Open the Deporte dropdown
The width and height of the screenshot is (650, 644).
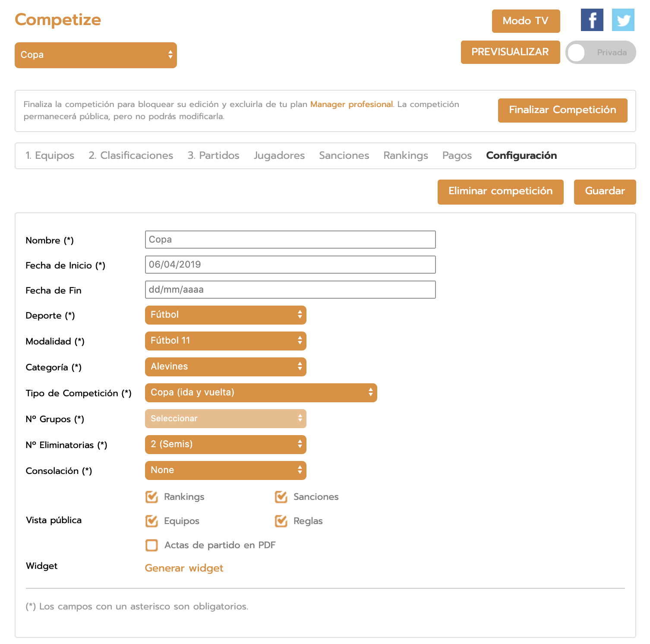pos(225,315)
